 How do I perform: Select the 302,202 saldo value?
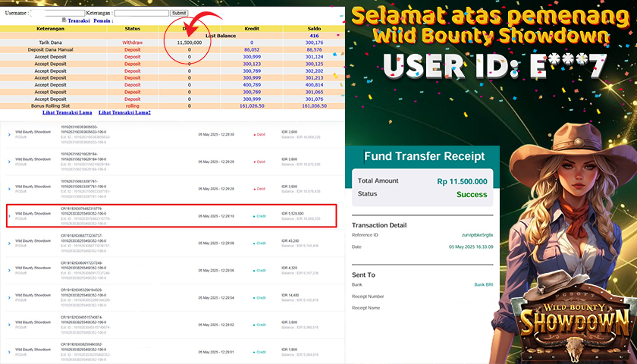pos(314,71)
